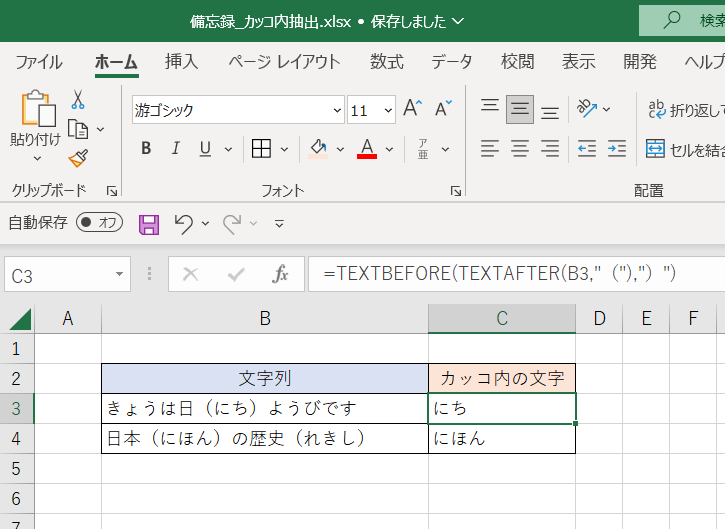Customize Quick Access Toolbar dropdown
The height and width of the screenshot is (529, 725).
coord(279,224)
